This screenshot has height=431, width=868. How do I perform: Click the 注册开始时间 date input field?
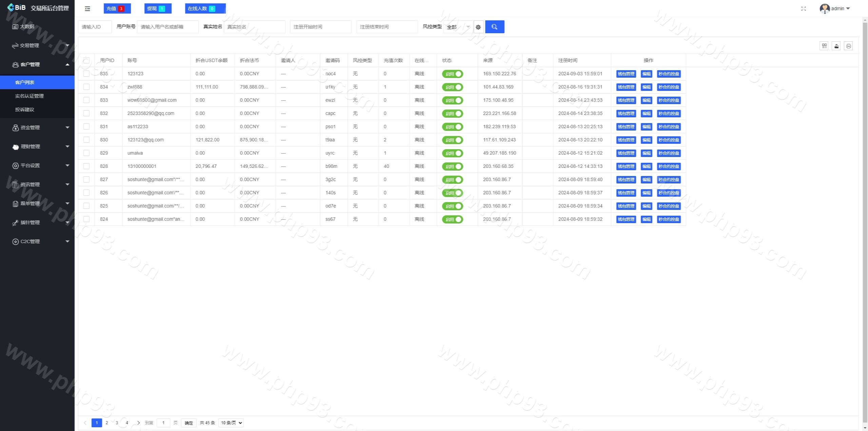point(320,27)
